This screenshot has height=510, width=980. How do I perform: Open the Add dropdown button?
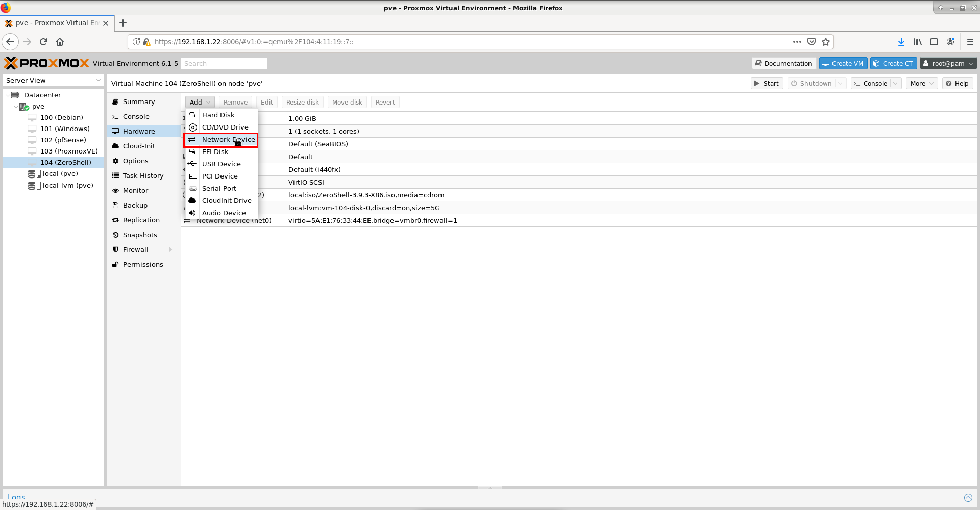point(200,102)
